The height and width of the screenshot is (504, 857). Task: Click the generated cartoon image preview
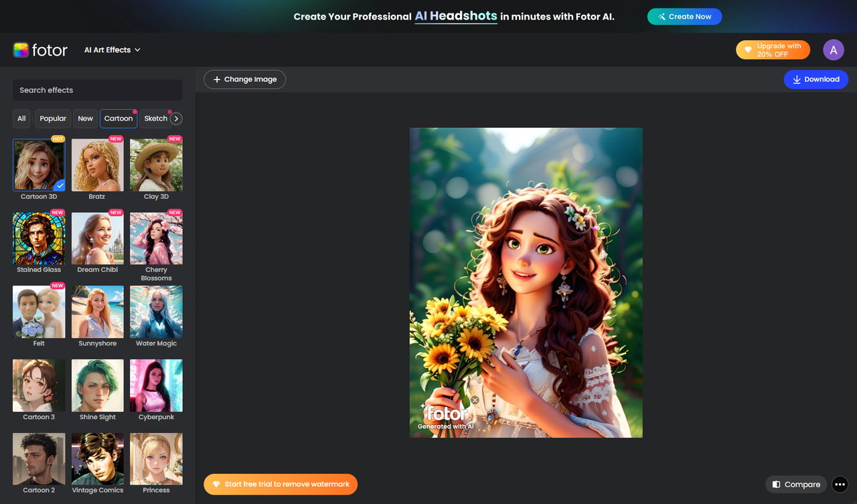(x=526, y=282)
